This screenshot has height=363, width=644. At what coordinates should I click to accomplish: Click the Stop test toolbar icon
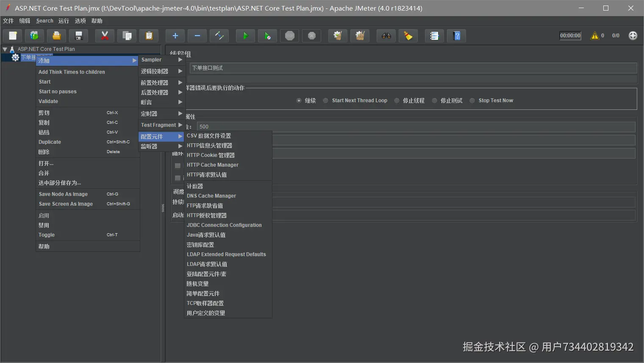click(289, 36)
